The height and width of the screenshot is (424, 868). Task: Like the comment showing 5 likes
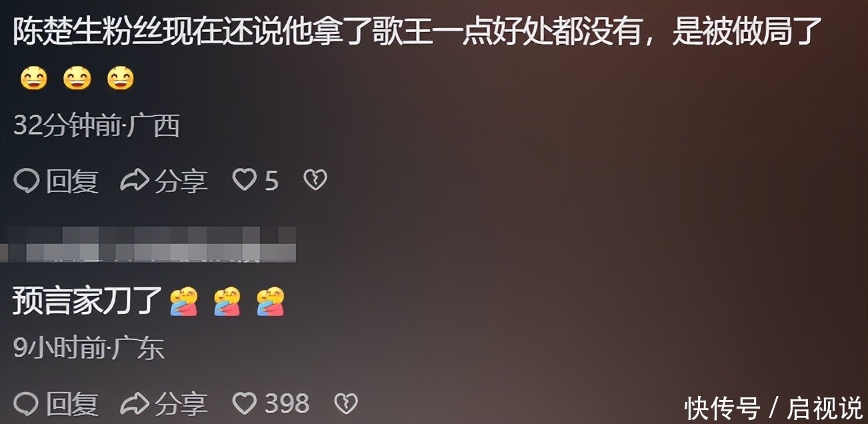point(244,180)
